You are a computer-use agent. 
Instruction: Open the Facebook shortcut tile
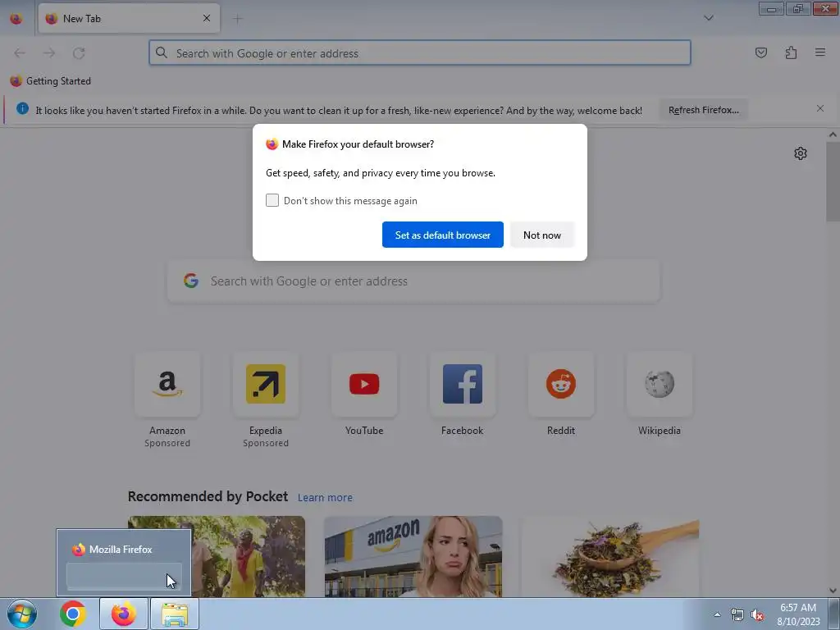point(463,384)
